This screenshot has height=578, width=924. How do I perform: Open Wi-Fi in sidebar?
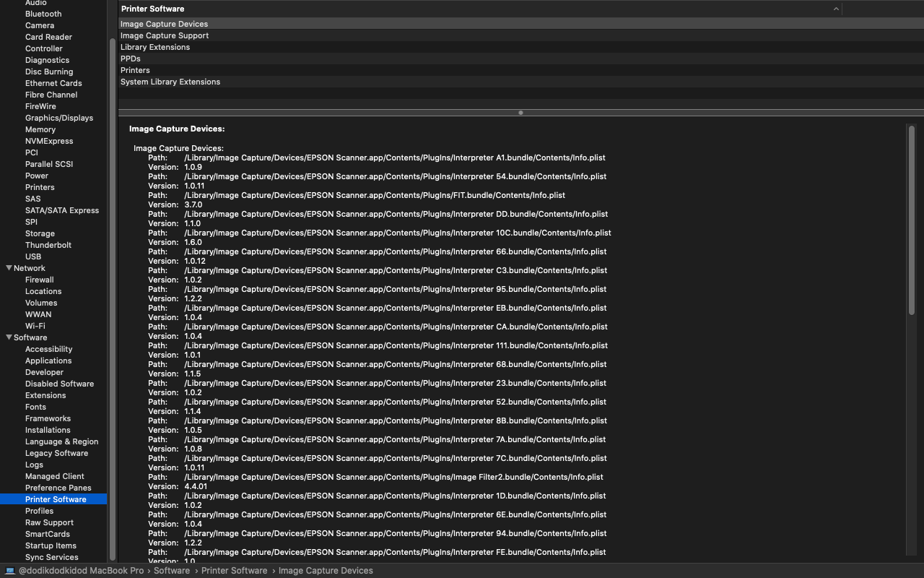[x=35, y=326]
